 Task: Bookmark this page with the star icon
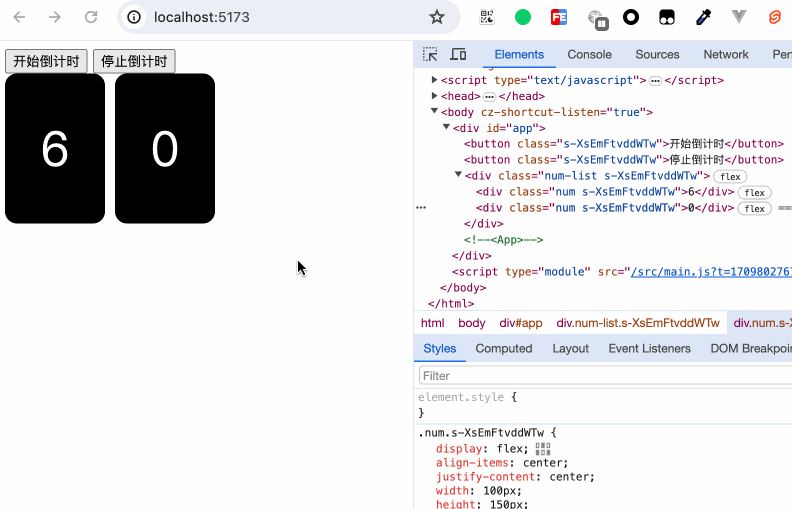tap(436, 17)
